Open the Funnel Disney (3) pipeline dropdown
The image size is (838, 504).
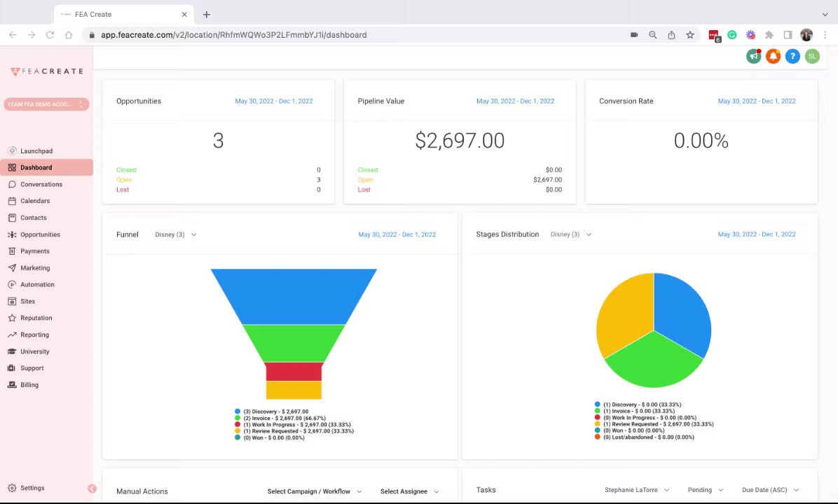176,234
